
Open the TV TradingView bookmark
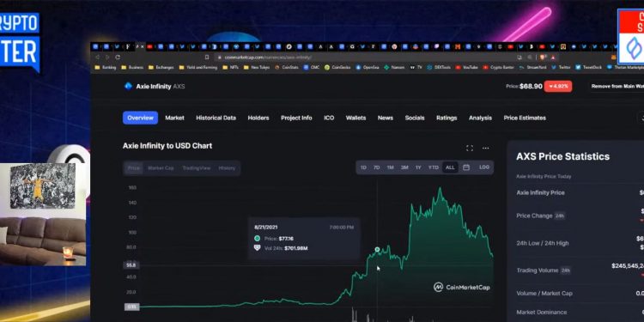(x=416, y=67)
